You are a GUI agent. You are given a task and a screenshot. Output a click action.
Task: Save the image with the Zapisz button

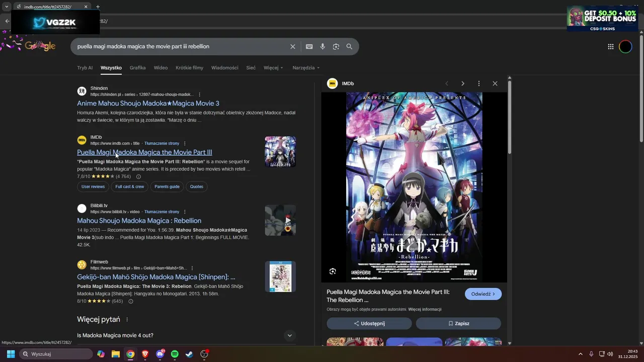pos(458,323)
